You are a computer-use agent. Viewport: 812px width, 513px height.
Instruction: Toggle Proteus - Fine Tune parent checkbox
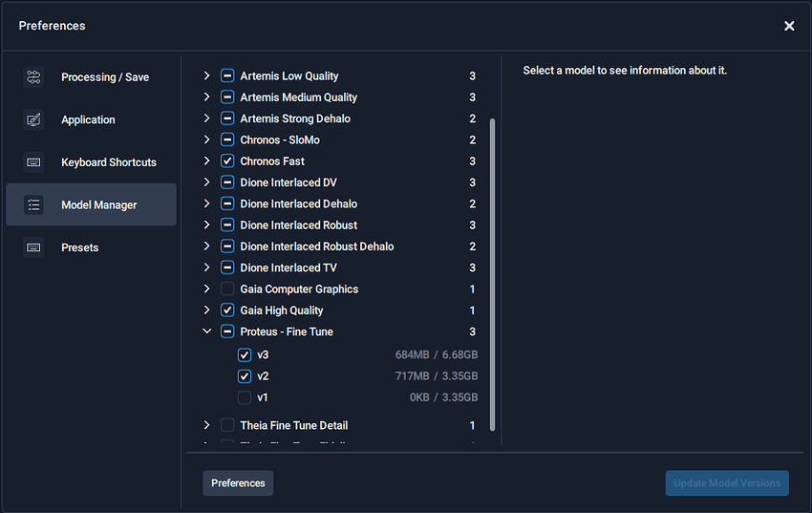227,331
